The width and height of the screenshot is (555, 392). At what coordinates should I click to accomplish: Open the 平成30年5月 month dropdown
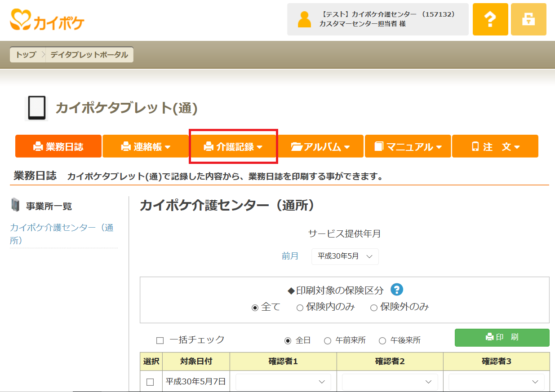[345, 256]
